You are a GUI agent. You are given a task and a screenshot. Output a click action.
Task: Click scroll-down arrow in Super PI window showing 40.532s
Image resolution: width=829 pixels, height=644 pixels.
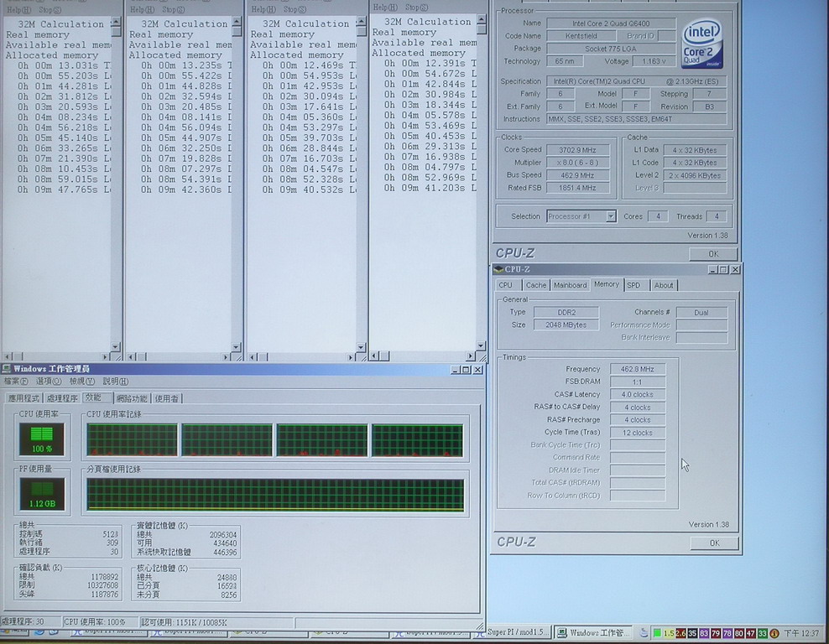point(361,347)
